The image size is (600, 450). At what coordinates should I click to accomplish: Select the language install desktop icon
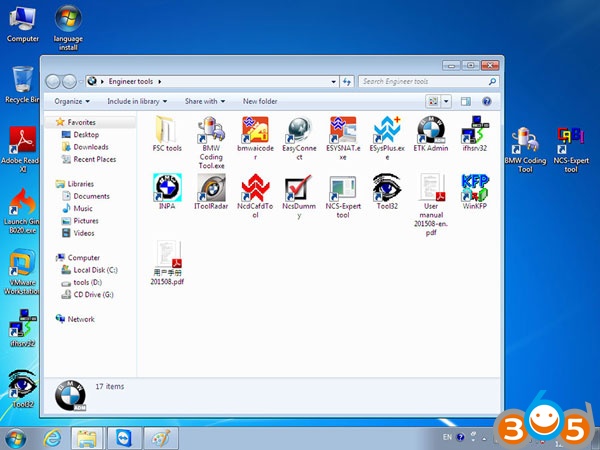click(x=68, y=28)
